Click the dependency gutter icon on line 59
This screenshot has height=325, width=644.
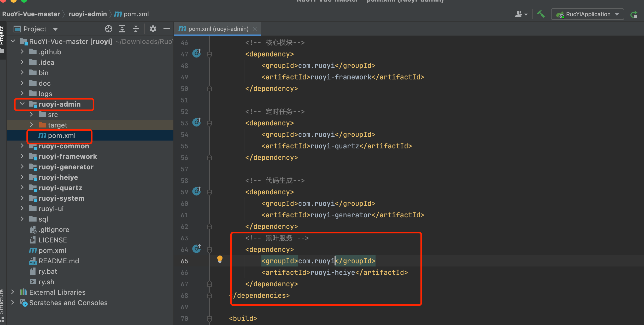(197, 191)
